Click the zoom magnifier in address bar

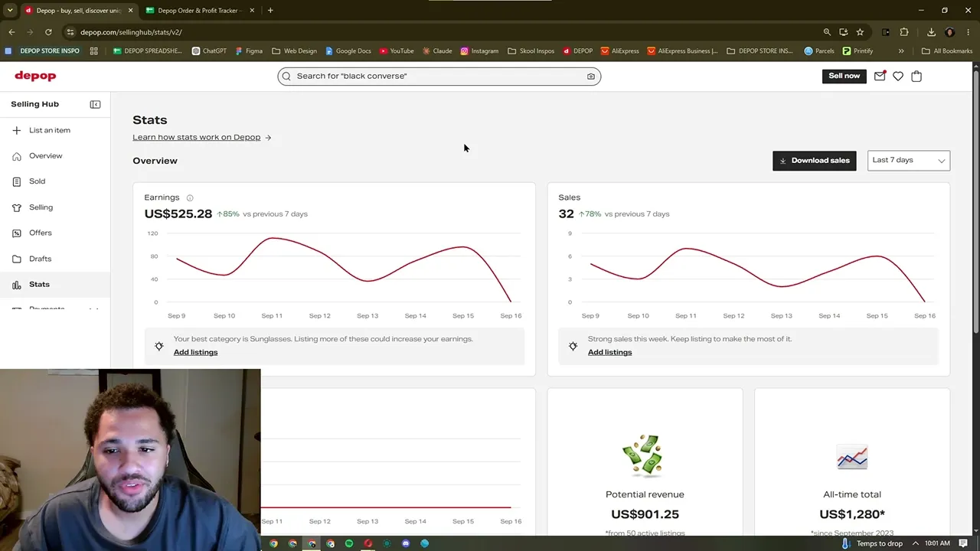pyautogui.click(x=827, y=32)
